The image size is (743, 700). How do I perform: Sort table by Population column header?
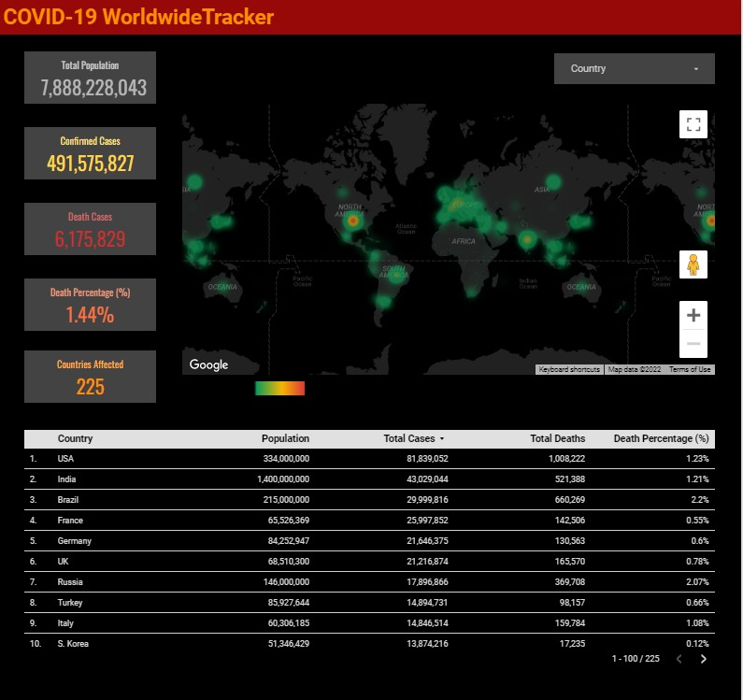pyautogui.click(x=285, y=438)
